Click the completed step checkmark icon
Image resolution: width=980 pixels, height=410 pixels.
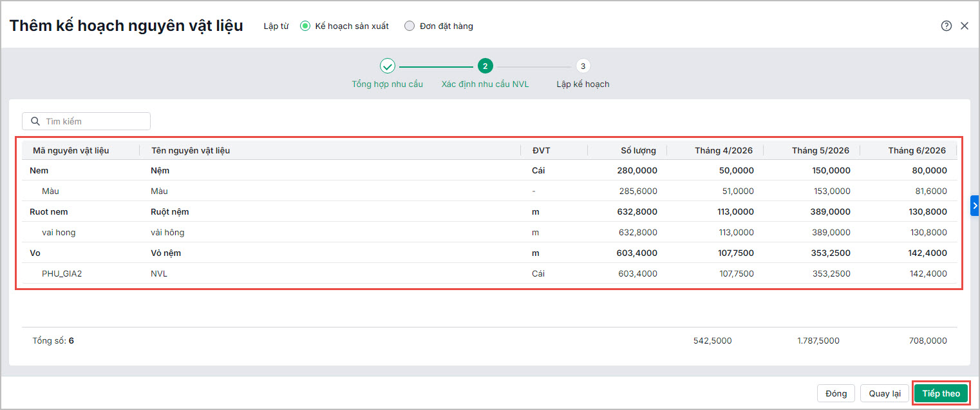tap(387, 66)
